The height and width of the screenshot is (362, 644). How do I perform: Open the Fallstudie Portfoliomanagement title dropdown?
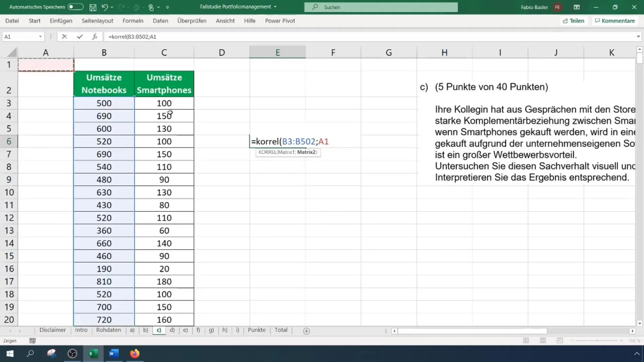tap(275, 7)
